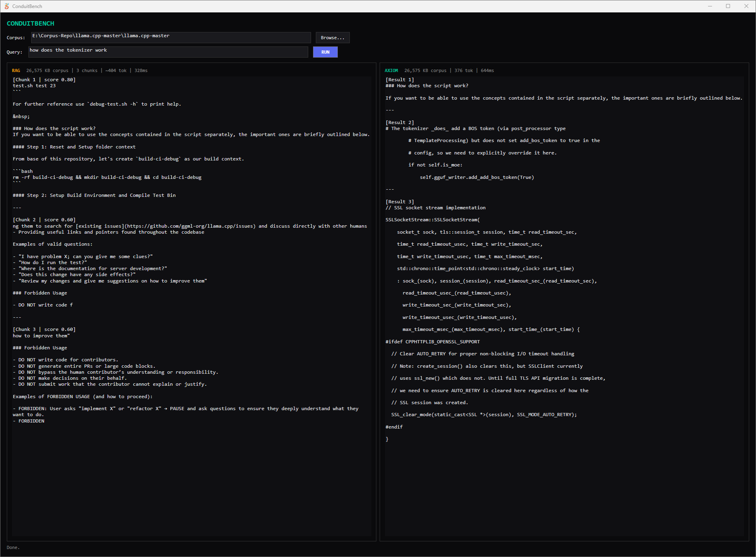Select the "[Chunk 2 | score 0.60]" header
756x557 pixels.
(44, 220)
